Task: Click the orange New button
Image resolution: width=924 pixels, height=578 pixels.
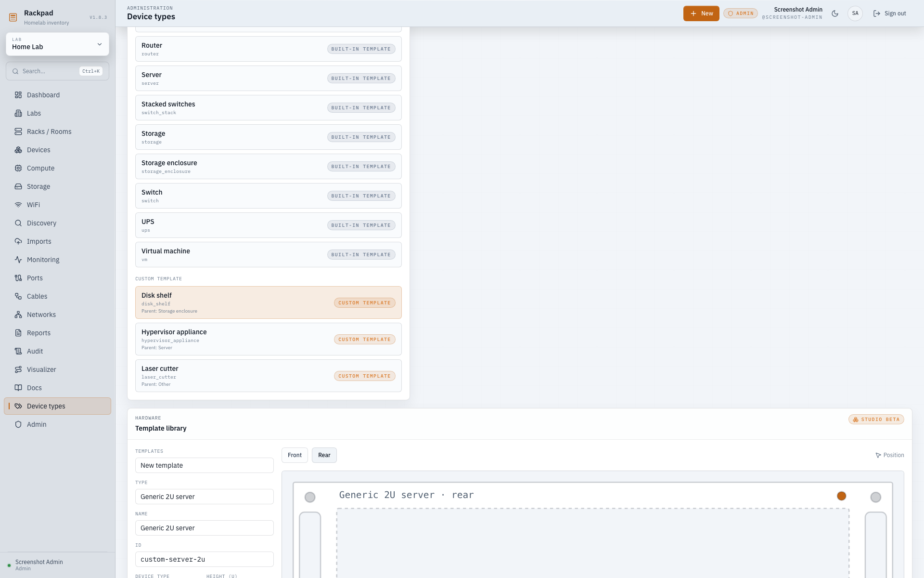Action: point(701,13)
